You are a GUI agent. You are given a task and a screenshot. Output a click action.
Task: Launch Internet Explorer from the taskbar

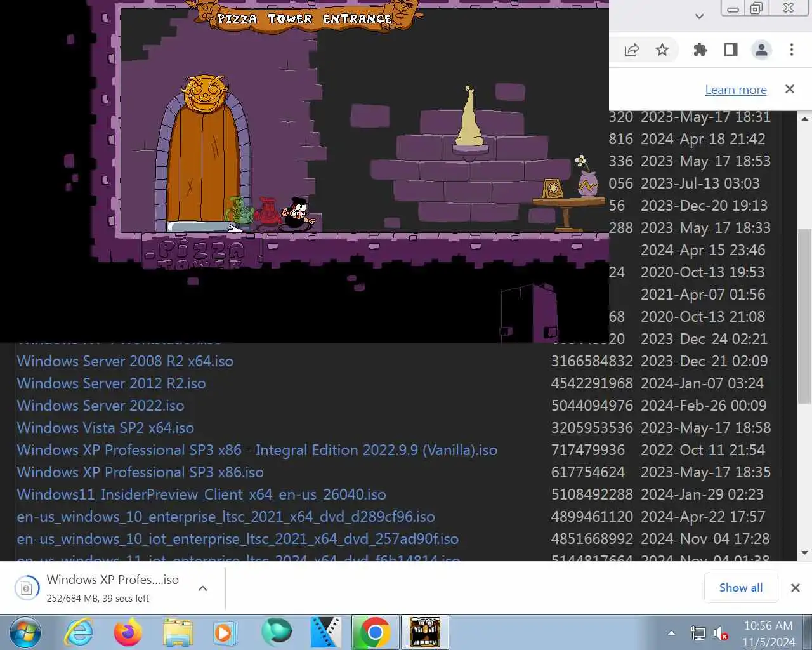(79, 632)
